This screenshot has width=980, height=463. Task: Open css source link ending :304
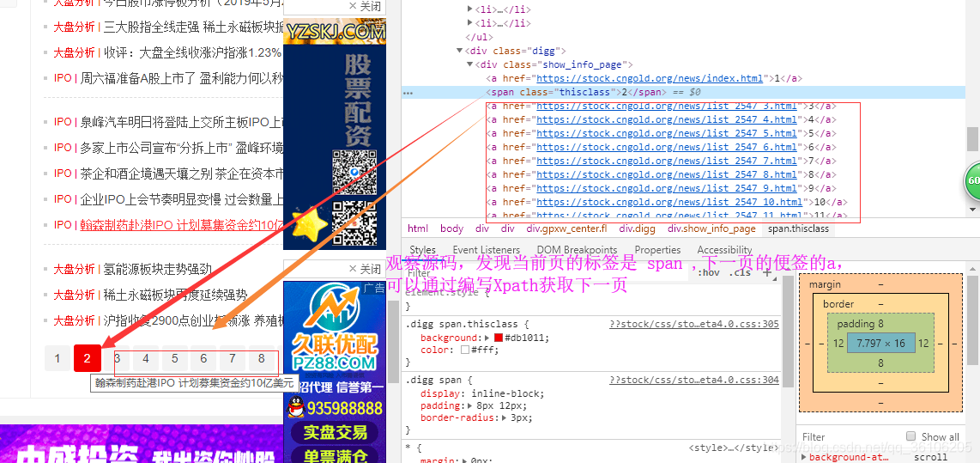694,379
